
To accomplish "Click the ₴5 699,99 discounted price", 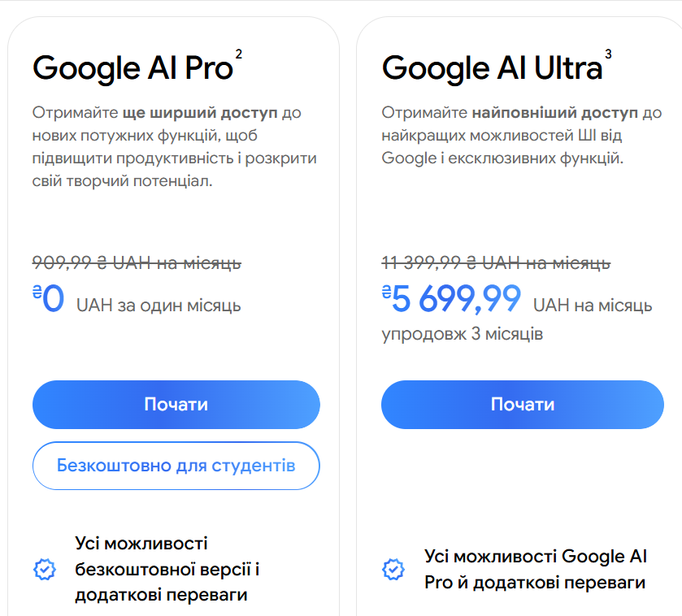I will tap(452, 300).
